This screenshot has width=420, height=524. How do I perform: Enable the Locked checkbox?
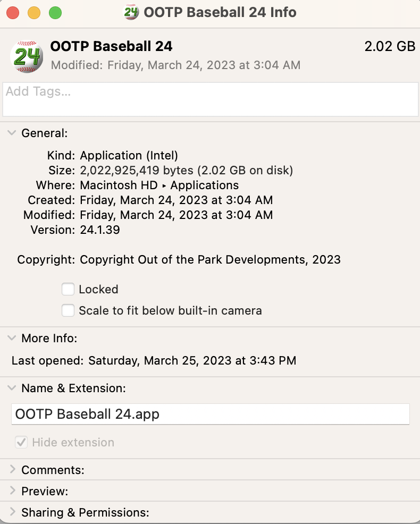tap(68, 289)
